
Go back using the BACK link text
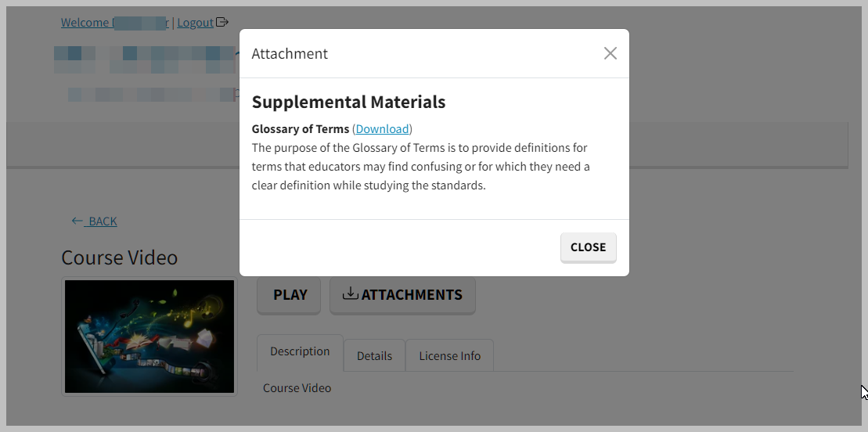click(103, 221)
